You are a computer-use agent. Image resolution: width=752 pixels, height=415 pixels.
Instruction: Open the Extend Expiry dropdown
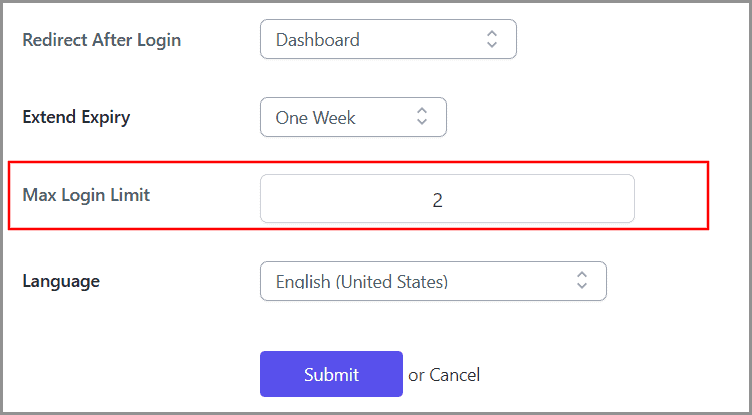coord(352,117)
